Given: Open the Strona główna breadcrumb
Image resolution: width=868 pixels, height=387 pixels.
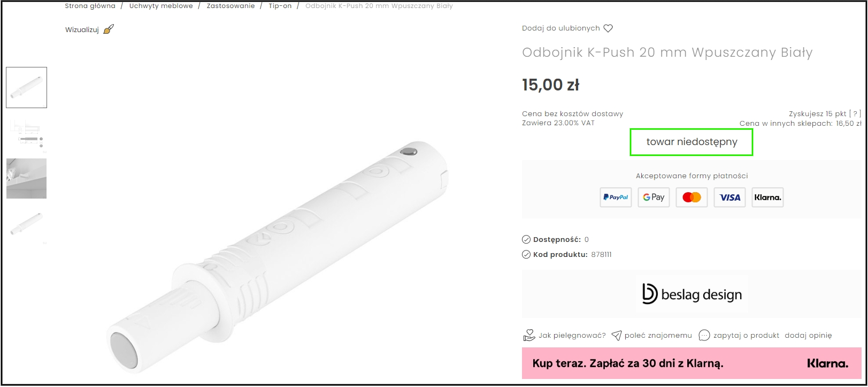Looking at the screenshot, I should coord(90,6).
